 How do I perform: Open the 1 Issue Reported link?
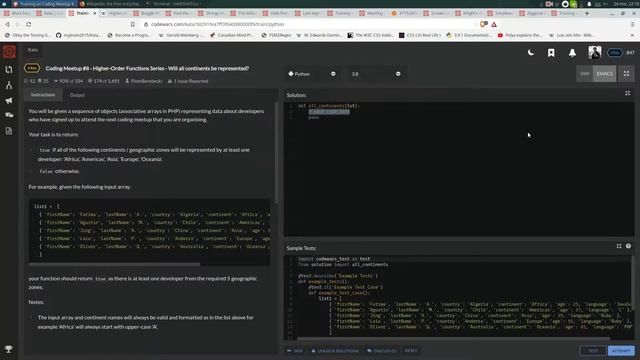pos(188,81)
